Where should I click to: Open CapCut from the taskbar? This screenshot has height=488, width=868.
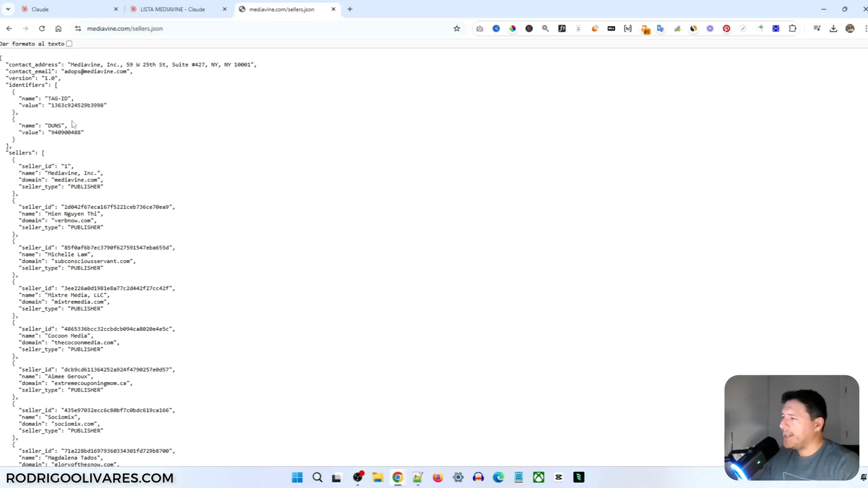click(x=559, y=477)
